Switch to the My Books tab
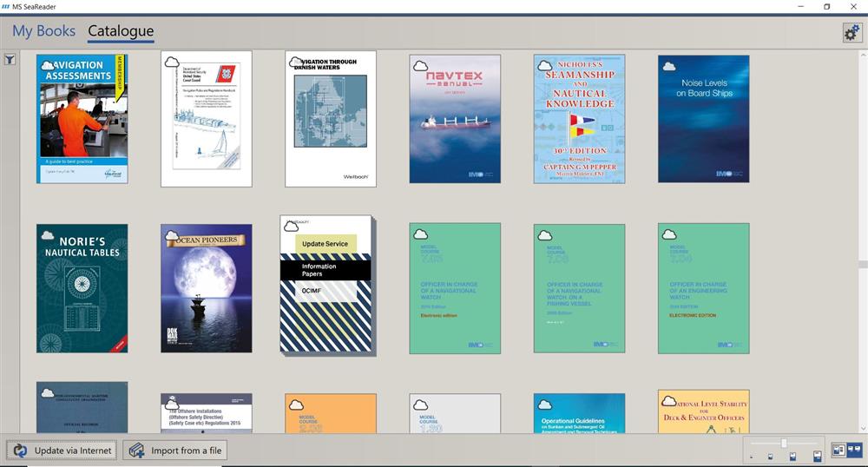Screen dimensions: 868x467 tap(43, 31)
